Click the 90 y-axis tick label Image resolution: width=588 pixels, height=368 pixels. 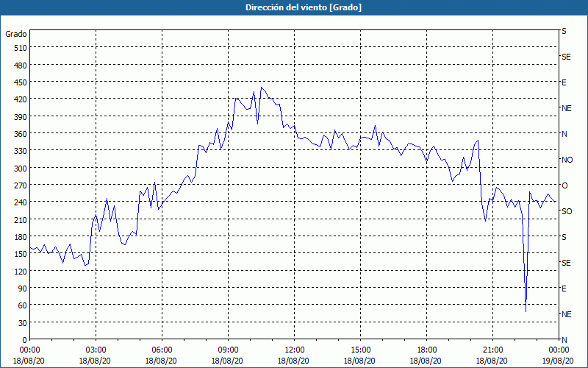pyautogui.click(x=23, y=289)
